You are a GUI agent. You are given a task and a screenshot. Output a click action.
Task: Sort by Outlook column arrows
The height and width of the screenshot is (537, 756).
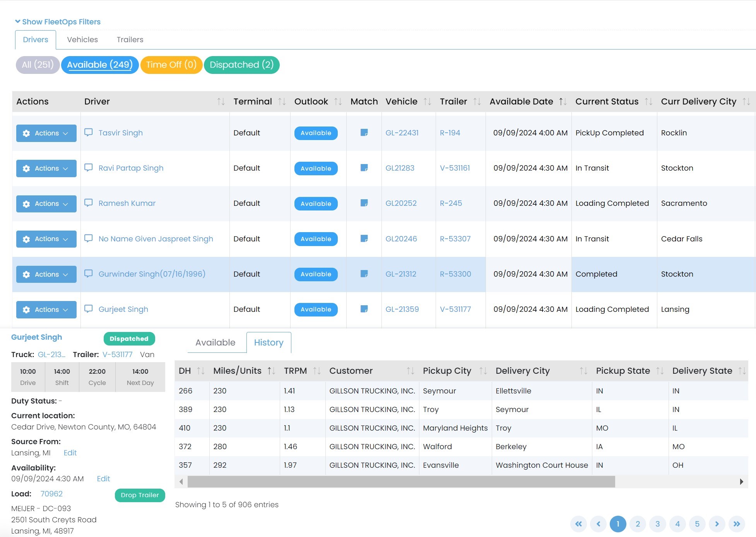coord(338,101)
